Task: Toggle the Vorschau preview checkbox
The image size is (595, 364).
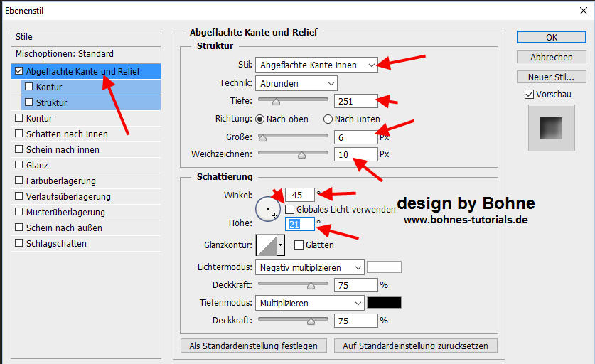Action: tap(528, 94)
